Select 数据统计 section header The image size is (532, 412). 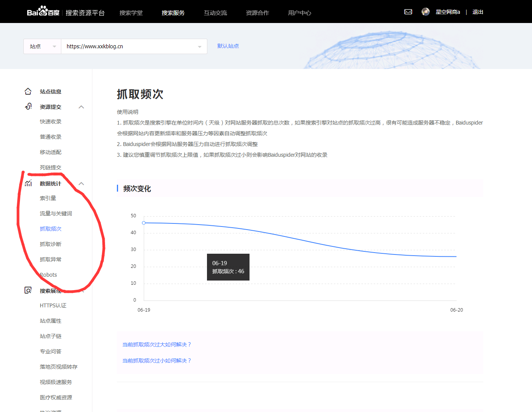(x=51, y=184)
